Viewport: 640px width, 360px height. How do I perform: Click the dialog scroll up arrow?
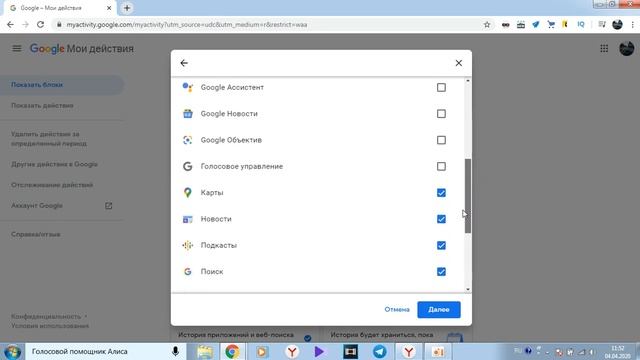(x=468, y=81)
